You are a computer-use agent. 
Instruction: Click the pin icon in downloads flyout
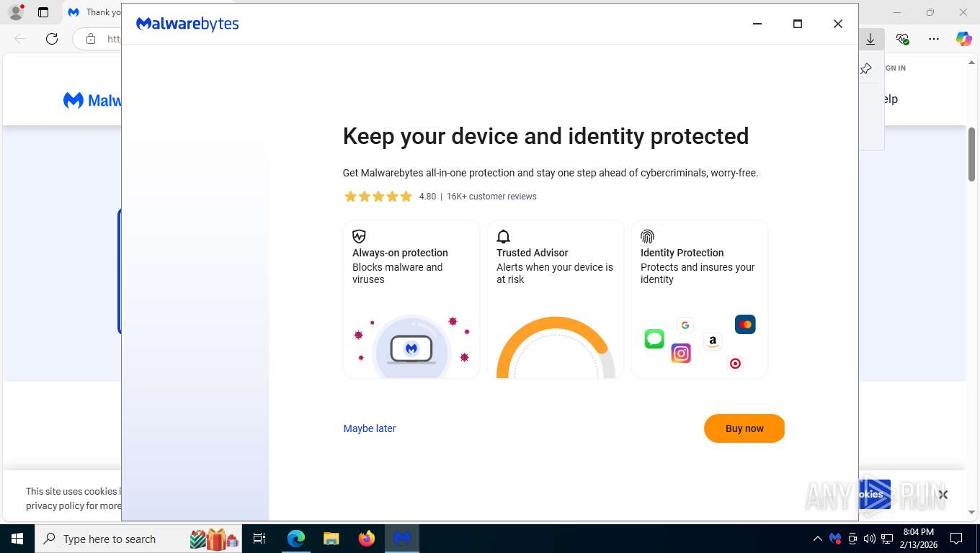point(866,68)
